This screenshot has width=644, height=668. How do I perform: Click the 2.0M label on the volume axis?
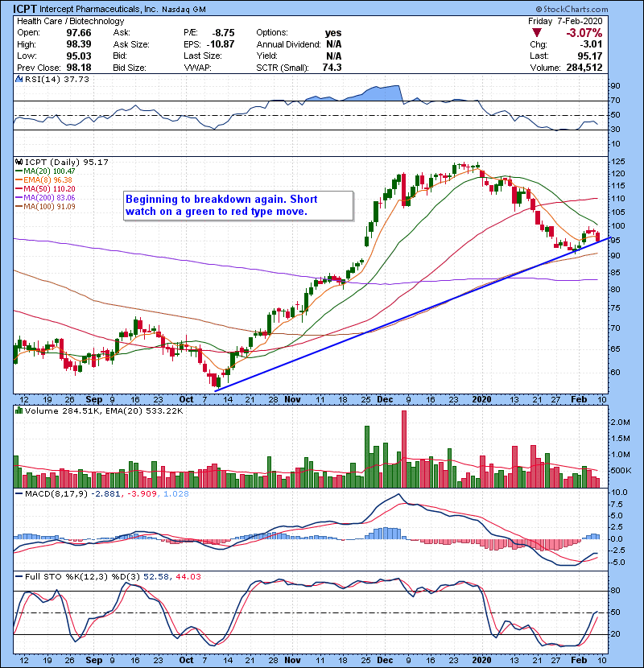tap(620, 423)
